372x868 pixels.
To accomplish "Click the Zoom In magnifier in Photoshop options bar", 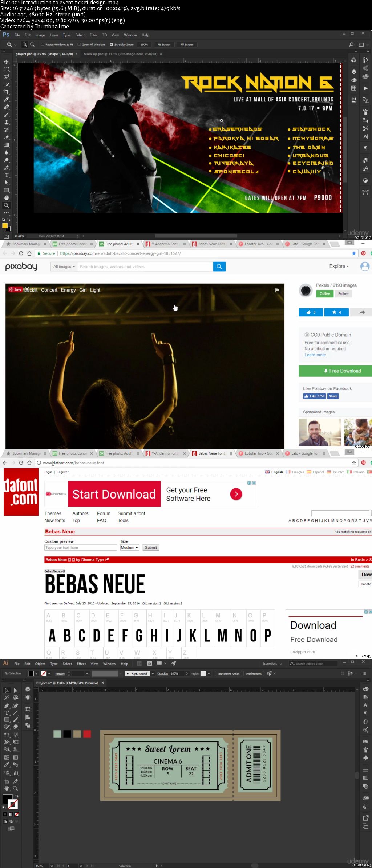I will click(25, 44).
